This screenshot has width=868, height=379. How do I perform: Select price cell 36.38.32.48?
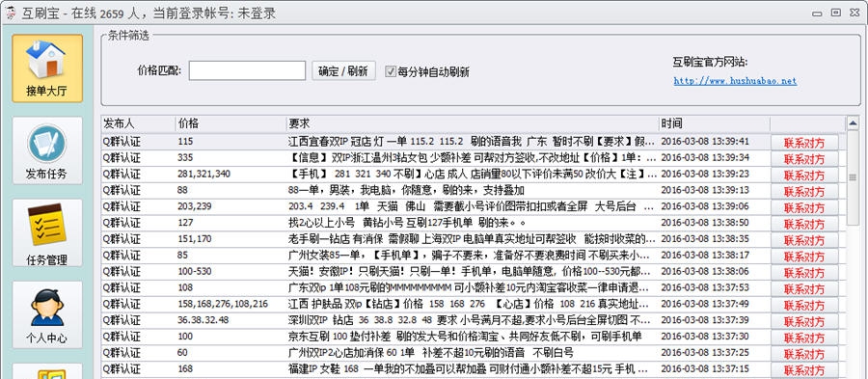(x=203, y=320)
